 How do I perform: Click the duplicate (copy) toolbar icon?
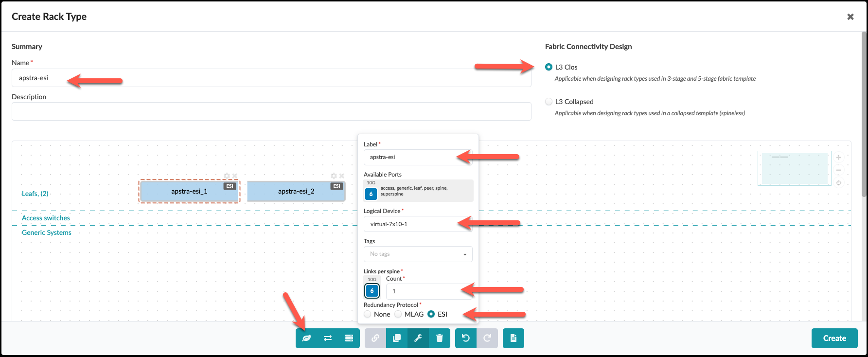point(397,339)
